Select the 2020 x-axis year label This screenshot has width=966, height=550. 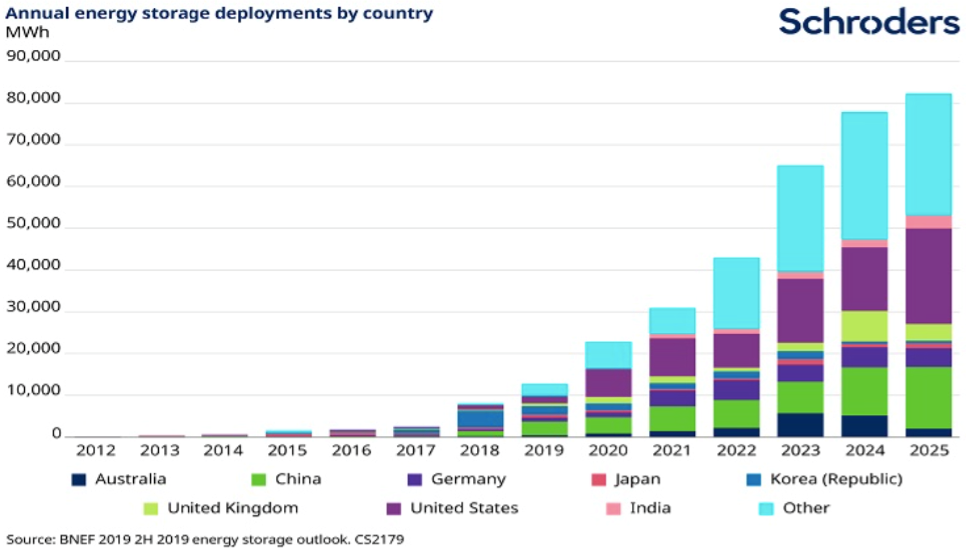(x=608, y=451)
